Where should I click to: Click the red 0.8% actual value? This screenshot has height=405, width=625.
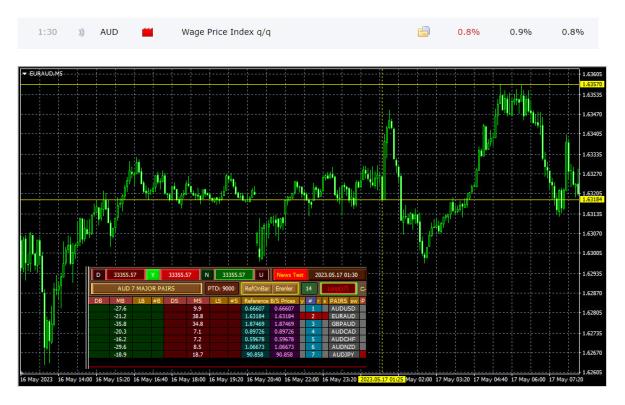(468, 32)
